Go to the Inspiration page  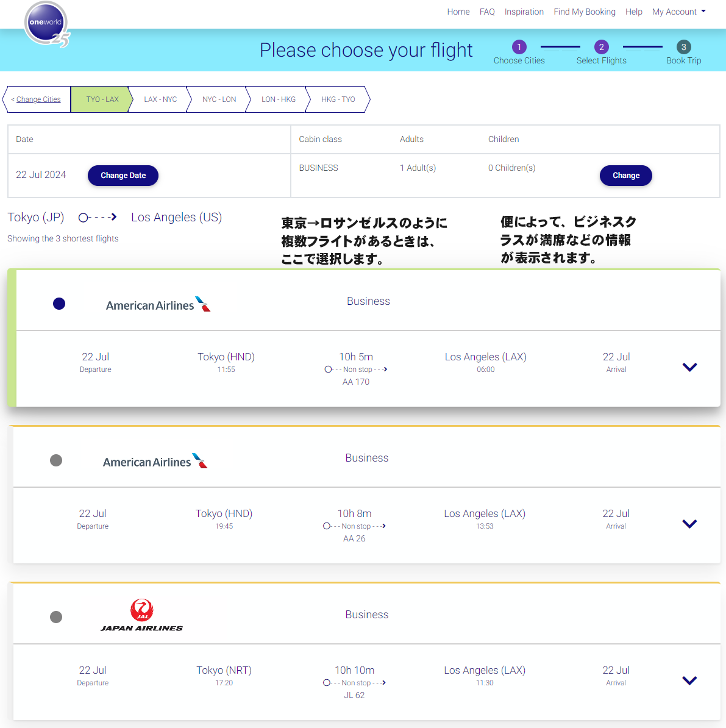pos(524,12)
